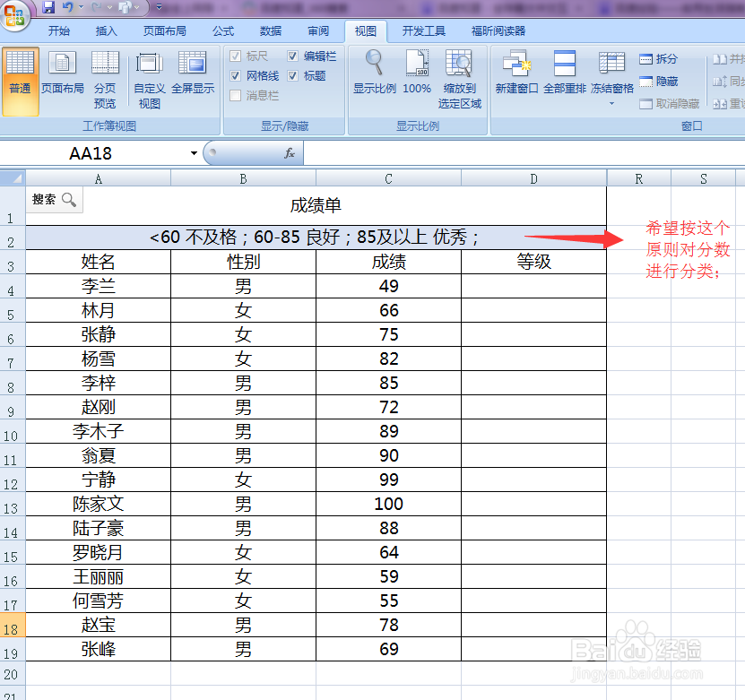Viewport: 745px width, 700px height.
Task: Select the score cell with 99
Action: 388,480
